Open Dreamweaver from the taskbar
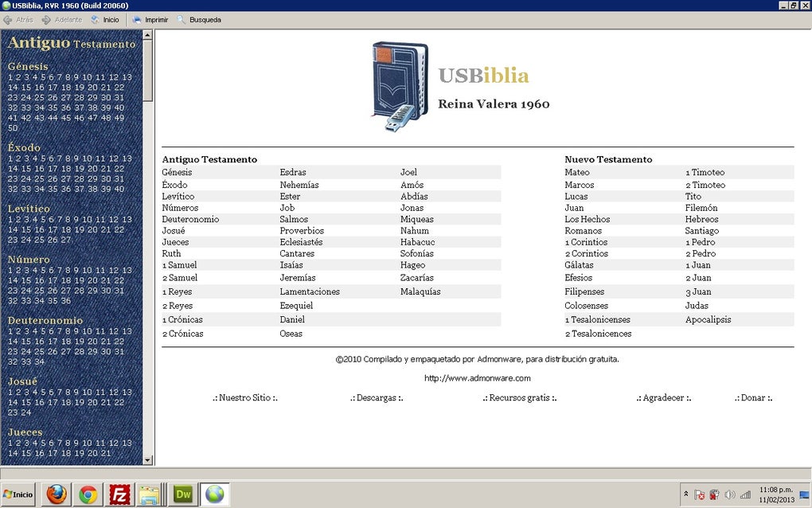This screenshot has width=812, height=508. (x=183, y=494)
